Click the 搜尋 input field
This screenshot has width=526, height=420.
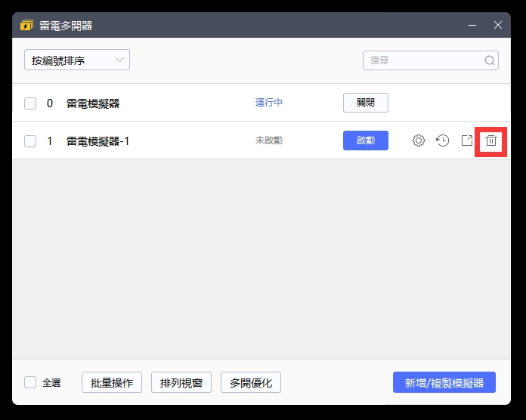[423, 60]
